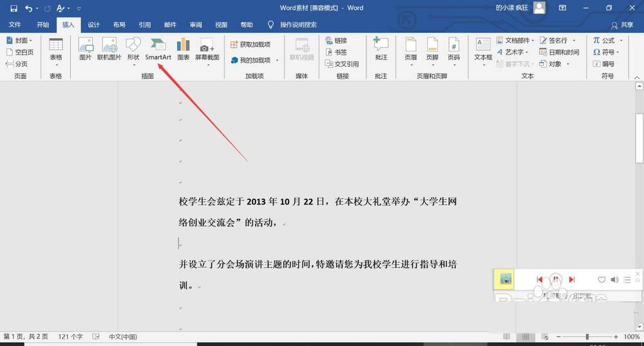This screenshot has width=644, height=346.
Task: Click the Redo icon in title bar
Action: 48,8
